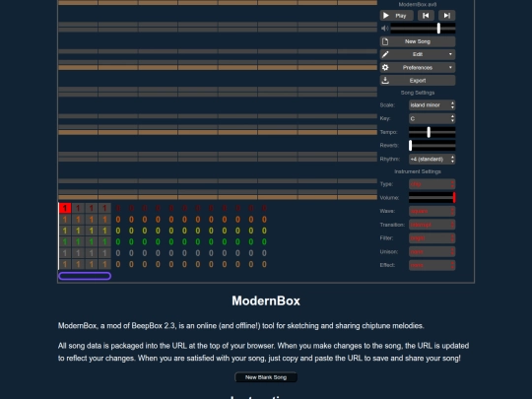Open the Wave dropdown
532x399 pixels.
(432, 211)
